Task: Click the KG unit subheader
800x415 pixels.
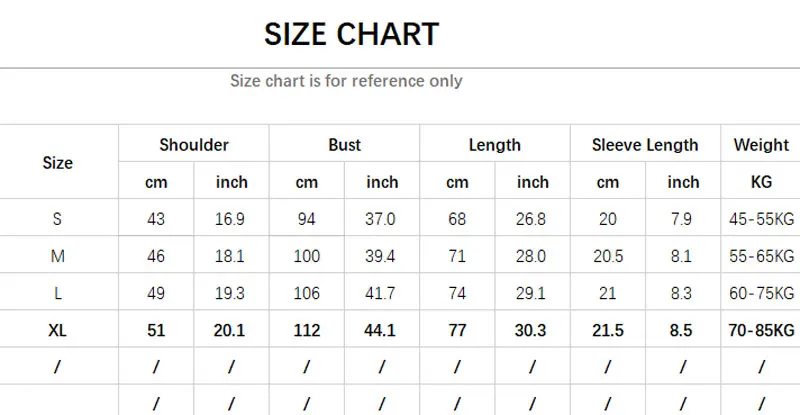Action: click(x=761, y=182)
